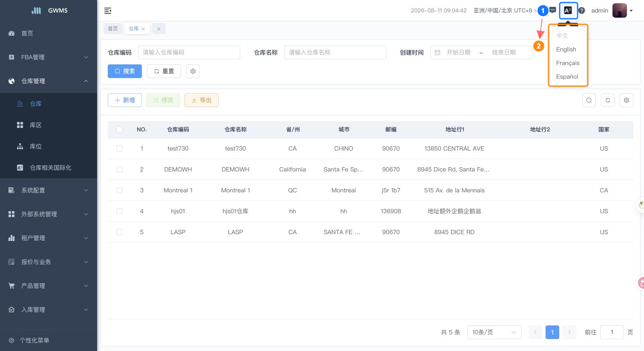Click the next page arrow
This screenshot has height=351, width=644.
click(x=569, y=332)
